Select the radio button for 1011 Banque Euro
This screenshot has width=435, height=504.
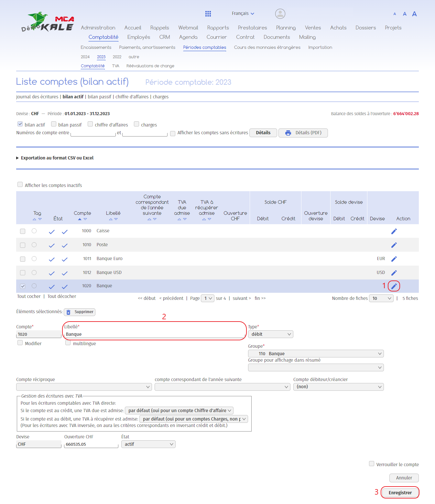(x=34, y=259)
